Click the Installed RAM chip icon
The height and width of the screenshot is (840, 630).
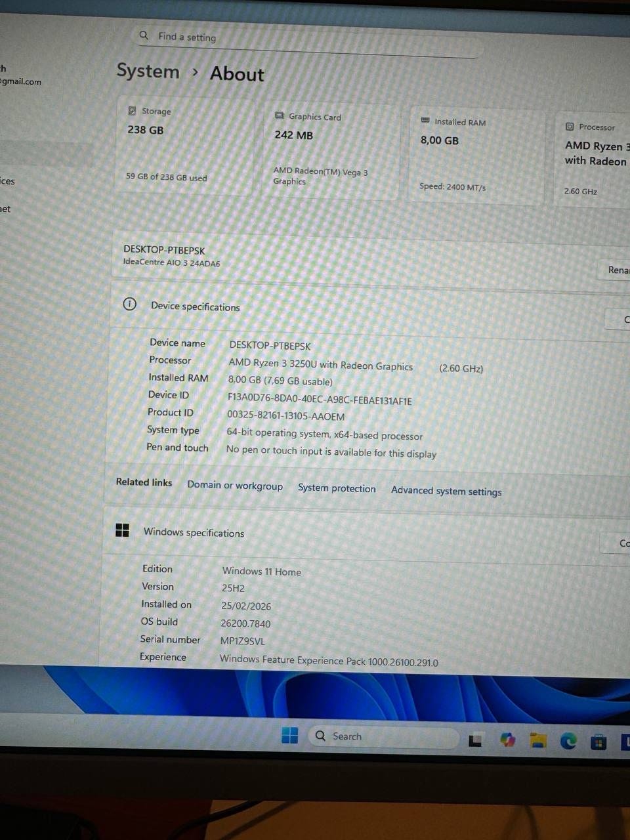425,121
